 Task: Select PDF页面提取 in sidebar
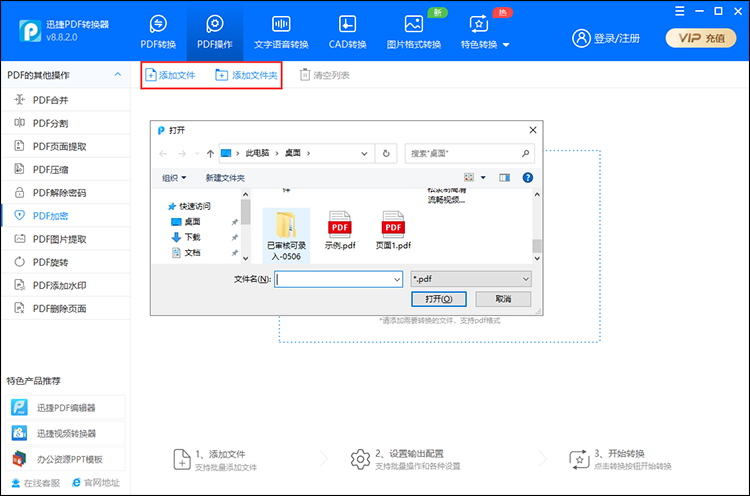pos(66,146)
